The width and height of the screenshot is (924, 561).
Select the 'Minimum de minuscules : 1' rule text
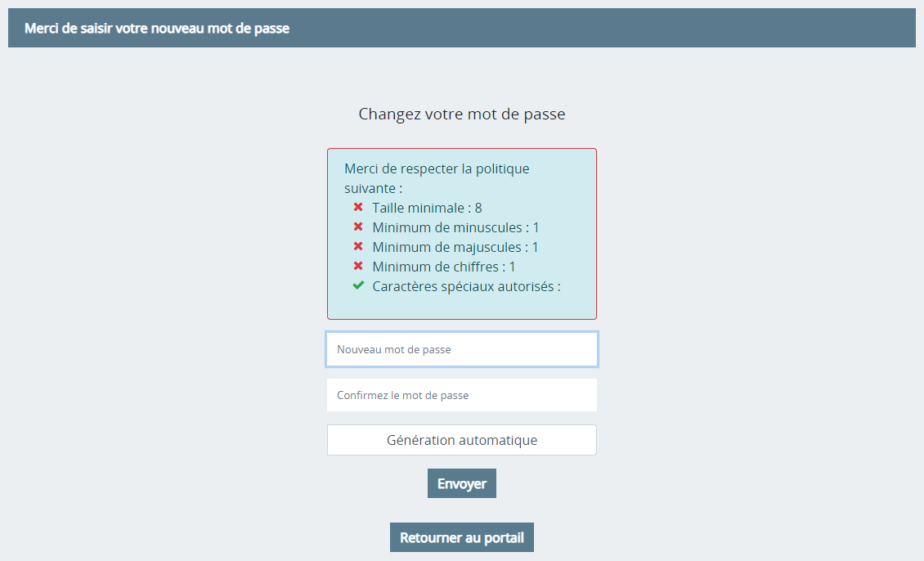(455, 227)
